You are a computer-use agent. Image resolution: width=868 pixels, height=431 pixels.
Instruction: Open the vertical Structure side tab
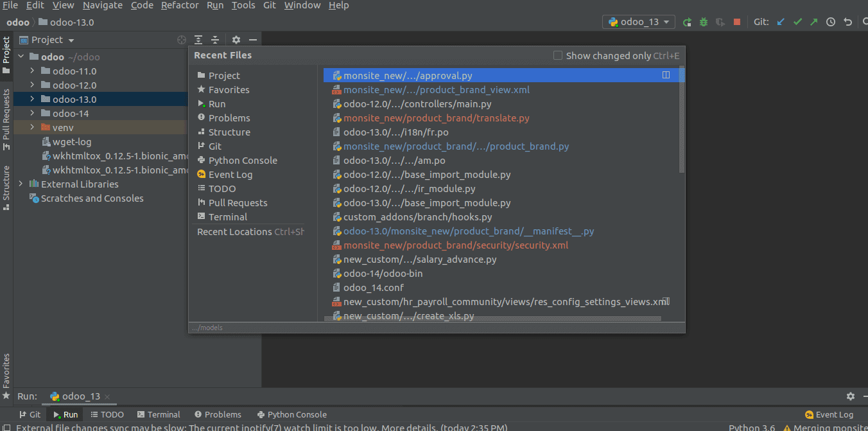6,188
